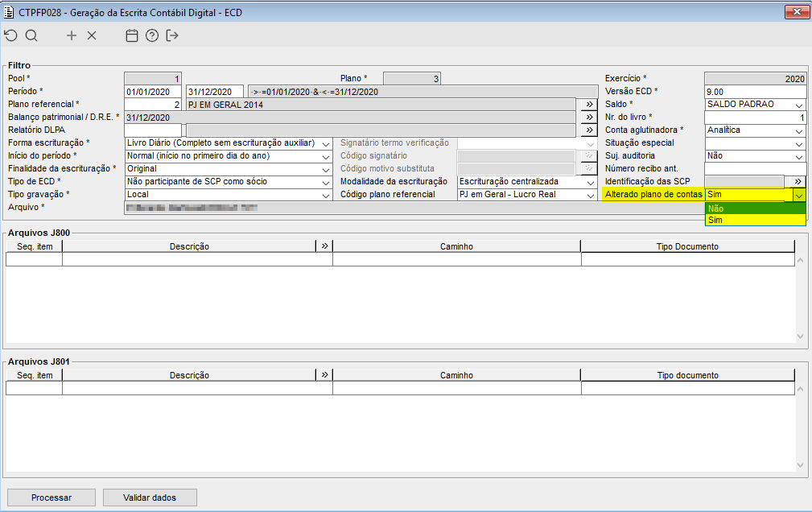Click first Caminho cell in Arquivos J801
The width and height of the screenshot is (812, 512).
(x=457, y=388)
